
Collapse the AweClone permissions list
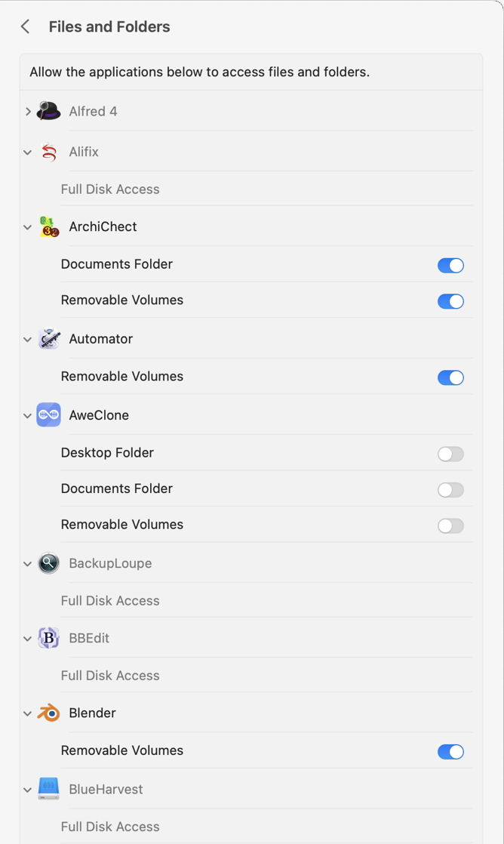[28, 416]
